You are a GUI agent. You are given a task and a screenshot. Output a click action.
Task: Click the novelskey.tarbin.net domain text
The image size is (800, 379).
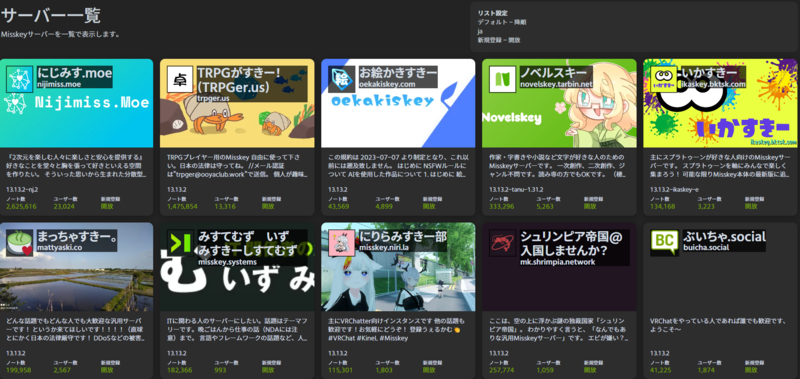[556, 84]
